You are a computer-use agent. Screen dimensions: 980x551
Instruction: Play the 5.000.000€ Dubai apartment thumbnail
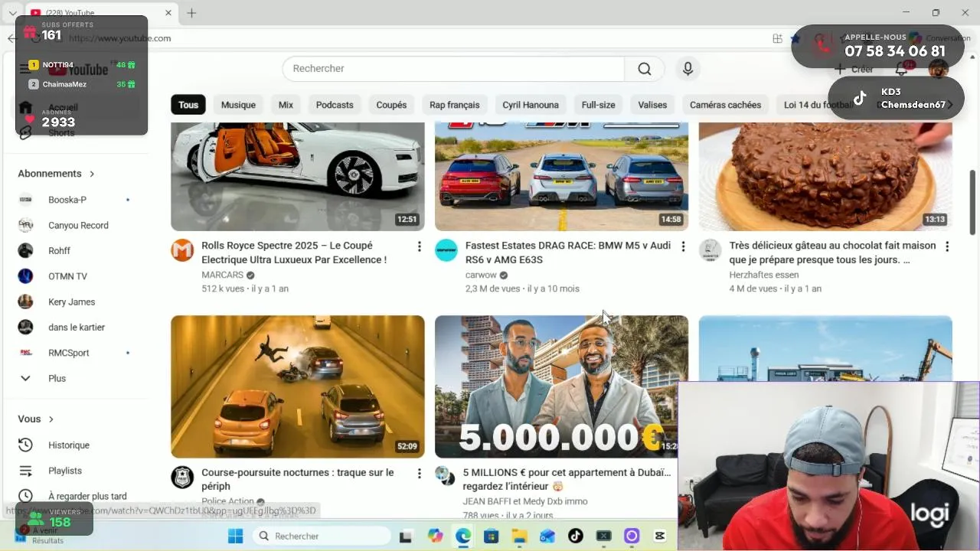pos(561,386)
